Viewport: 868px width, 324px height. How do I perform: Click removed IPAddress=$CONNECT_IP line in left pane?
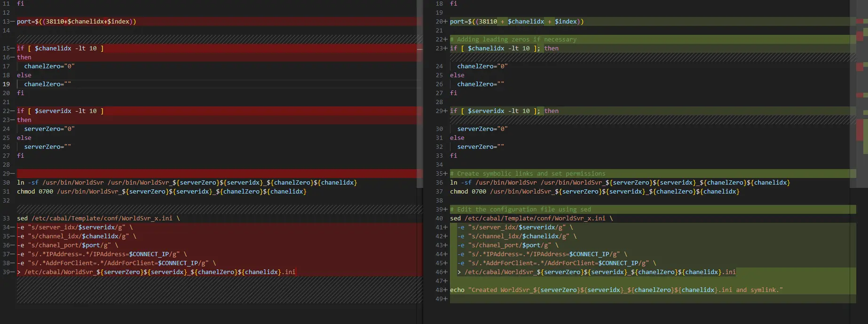(x=102, y=254)
